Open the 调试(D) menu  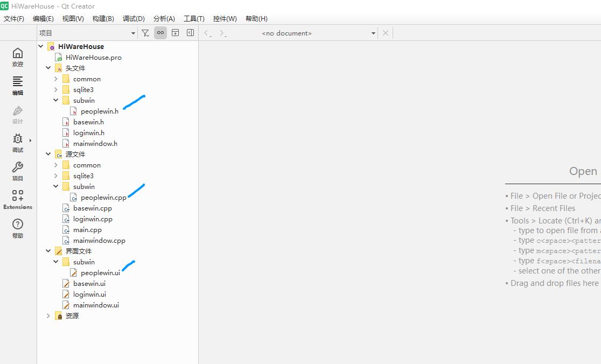coord(134,18)
